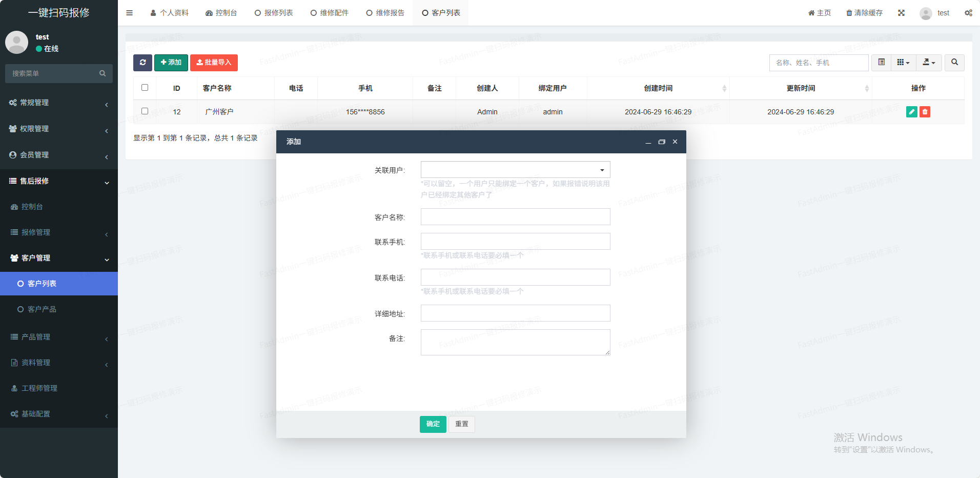The height and width of the screenshot is (478, 980).
Task: Open 客户产品 in the sidebar
Action: pyautogui.click(x=42, y=309)
